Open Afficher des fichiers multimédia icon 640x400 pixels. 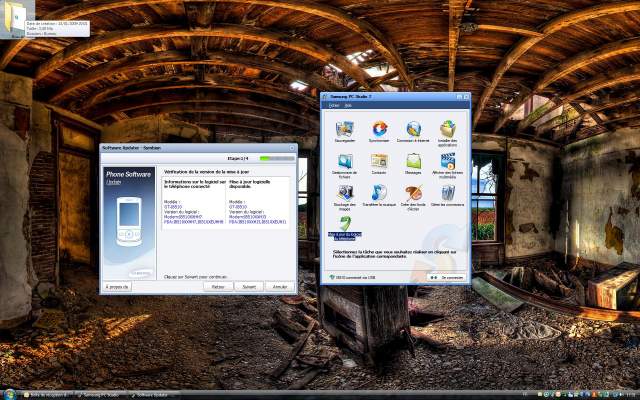click(x=449, y=161)
